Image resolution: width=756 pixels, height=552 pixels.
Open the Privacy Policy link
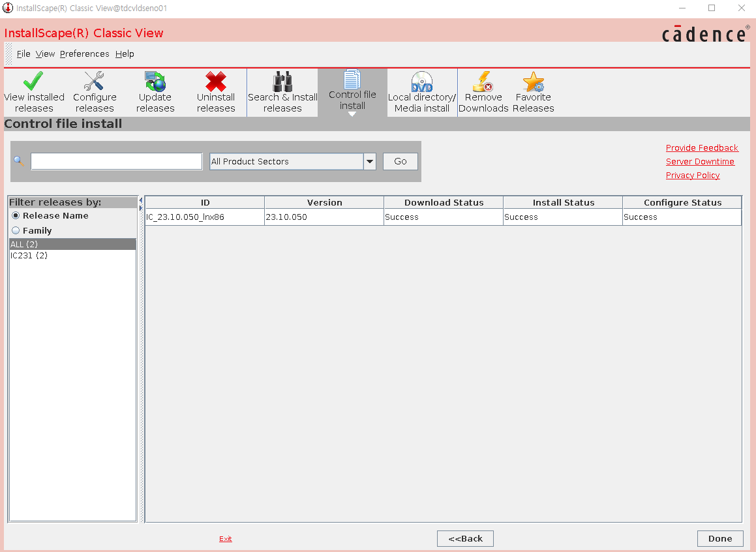tap(693, 175)
